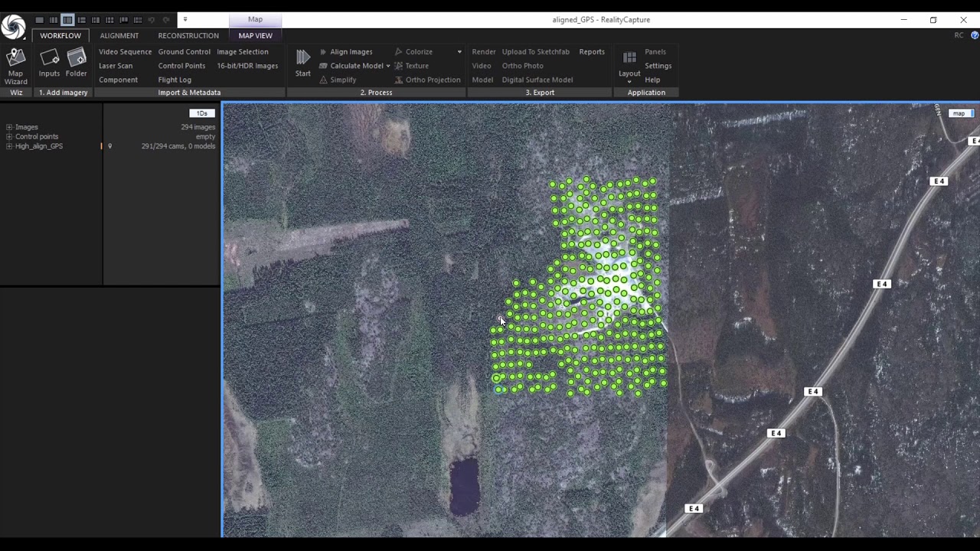Click the RealityCapture application logo button
980x551 pixels.
click(13, 27)
